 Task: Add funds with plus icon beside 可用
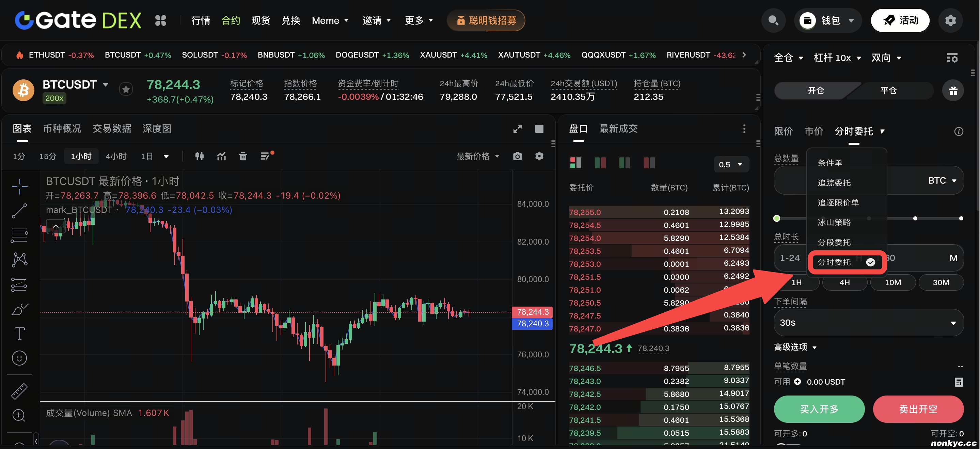[797, 381]
